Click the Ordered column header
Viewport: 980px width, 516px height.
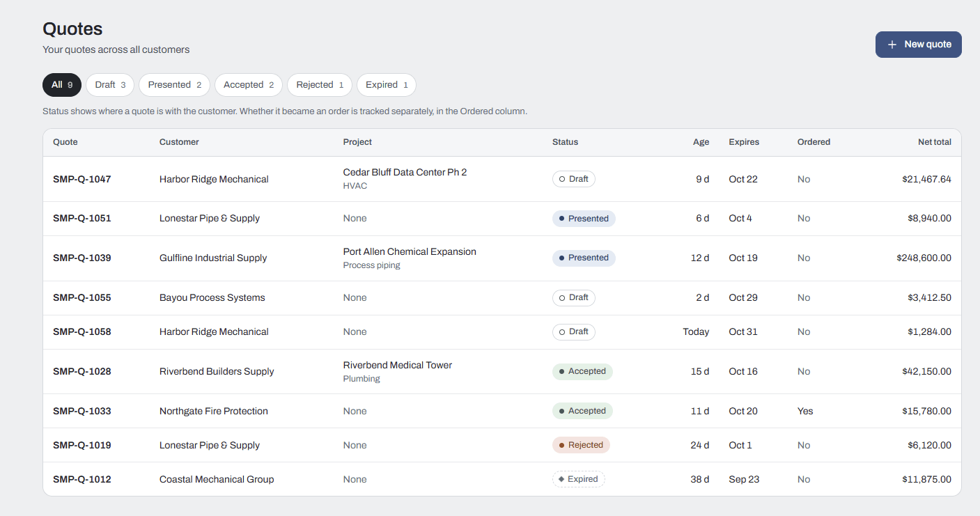pyautogui.click(x=814, y=142)
